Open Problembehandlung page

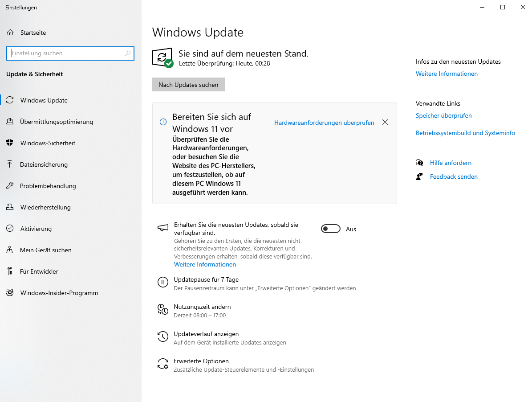click(x=71, y=186)
